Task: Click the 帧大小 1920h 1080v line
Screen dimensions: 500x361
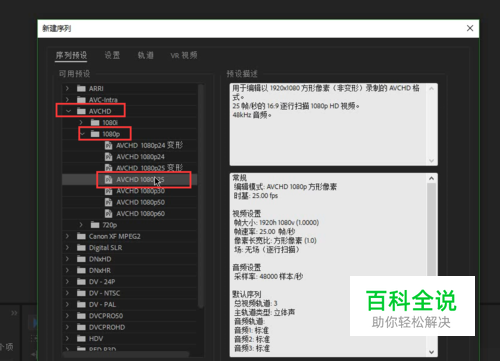Action: (x=276, y=222)
